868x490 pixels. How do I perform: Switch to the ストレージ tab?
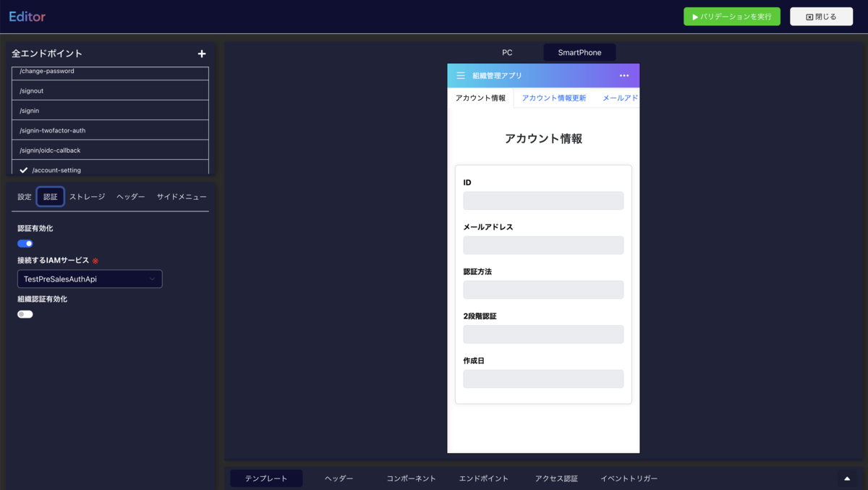pyautogui.click(x=88, y=197)
